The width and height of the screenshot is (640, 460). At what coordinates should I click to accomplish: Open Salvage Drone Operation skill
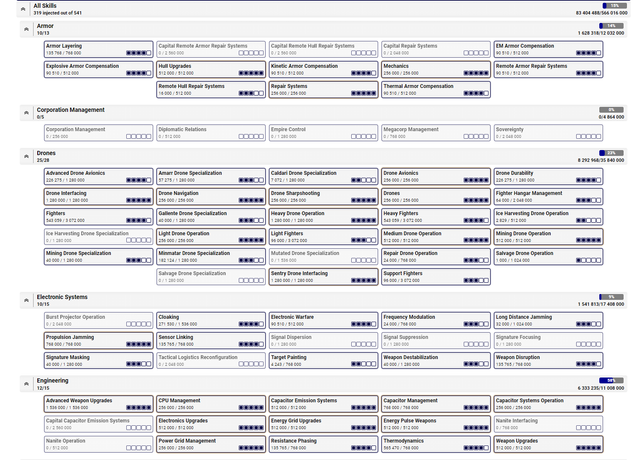549,257
